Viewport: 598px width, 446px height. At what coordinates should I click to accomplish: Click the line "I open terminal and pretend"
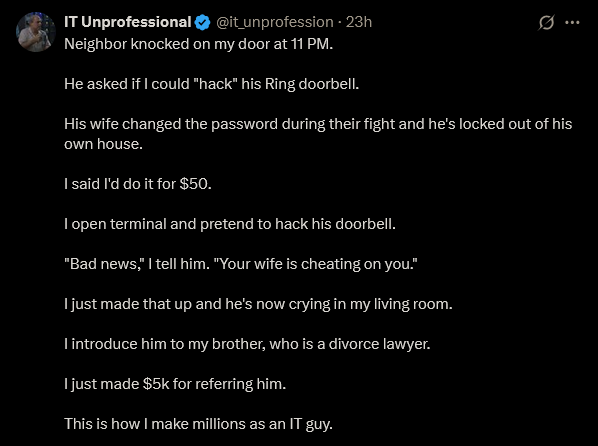coord(230,224)
